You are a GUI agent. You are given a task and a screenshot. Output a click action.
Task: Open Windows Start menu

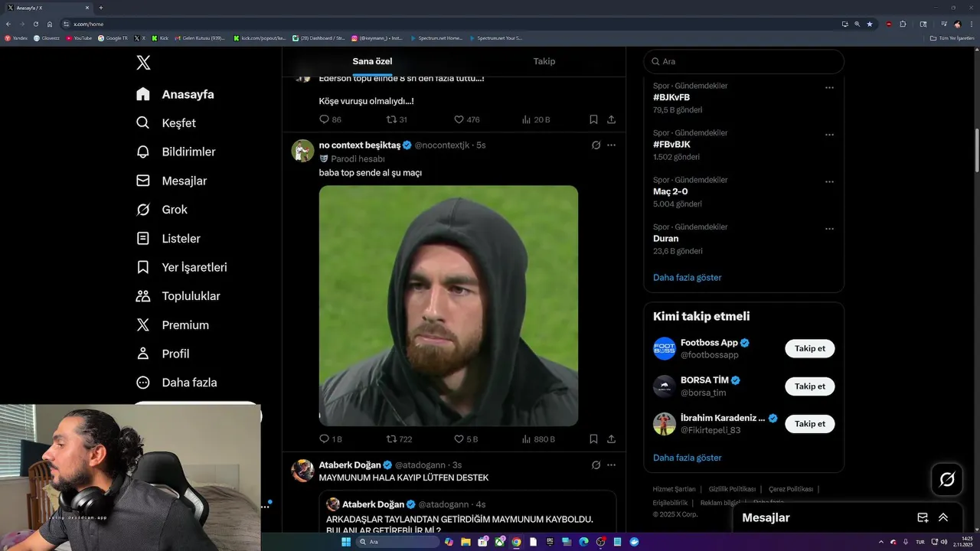tap(346, 542)
